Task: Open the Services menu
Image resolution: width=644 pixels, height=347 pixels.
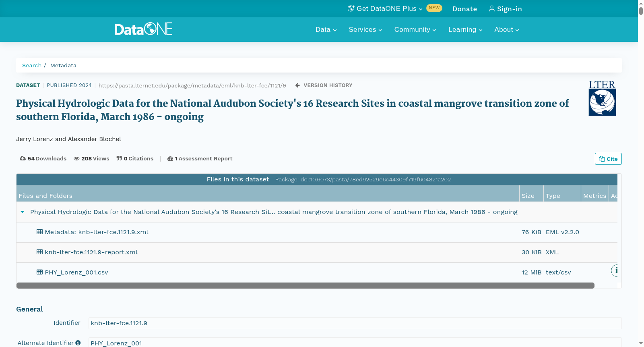Action: tap(365, 30)
